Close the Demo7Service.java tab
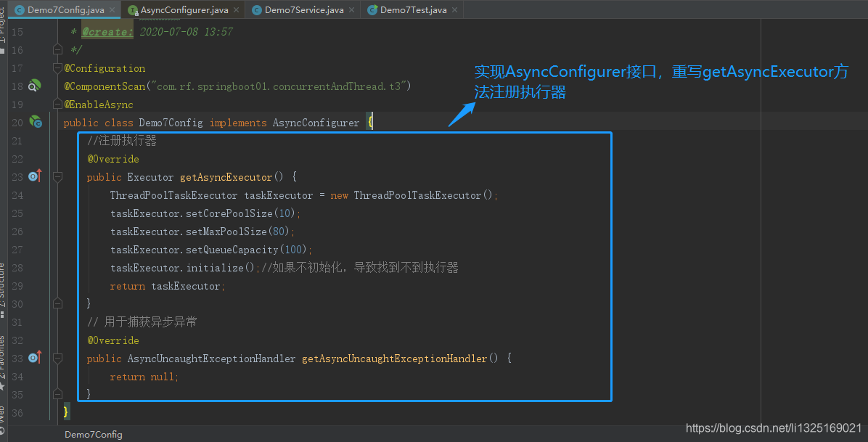Screen dimensions: 868x442 point(351,10)
